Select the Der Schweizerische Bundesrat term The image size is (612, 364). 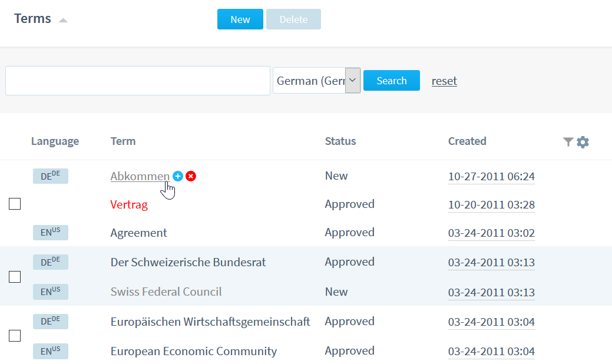(188, 262)
